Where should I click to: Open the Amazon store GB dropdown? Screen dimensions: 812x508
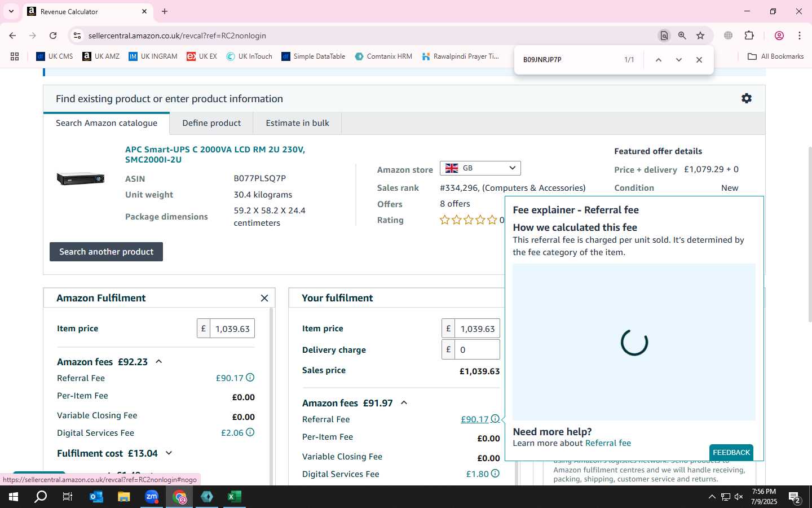coord(480,168)
